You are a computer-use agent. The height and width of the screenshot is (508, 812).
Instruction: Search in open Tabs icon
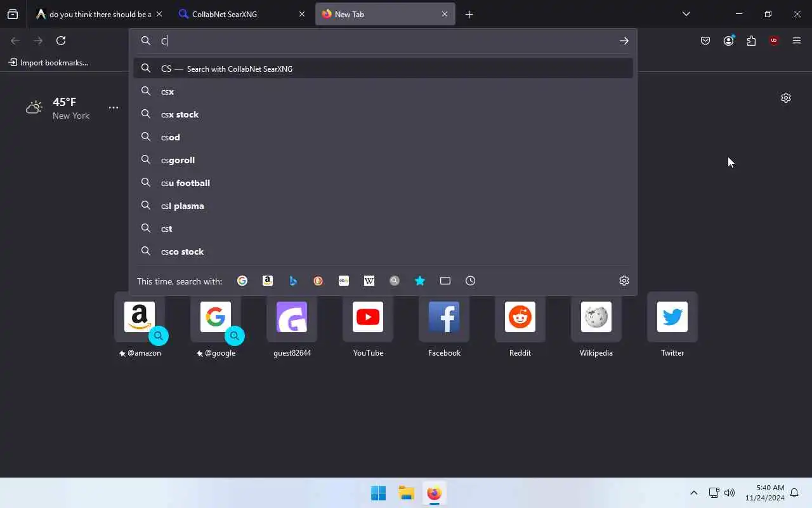[x=445, y=281]
